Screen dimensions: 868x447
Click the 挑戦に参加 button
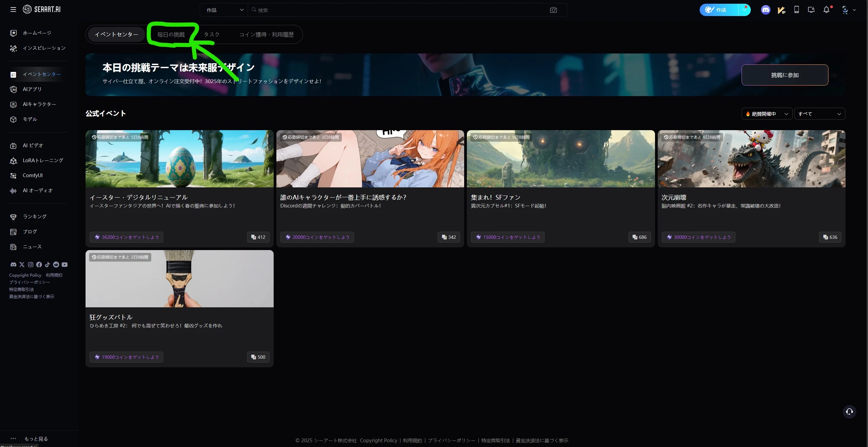(785, 75)
